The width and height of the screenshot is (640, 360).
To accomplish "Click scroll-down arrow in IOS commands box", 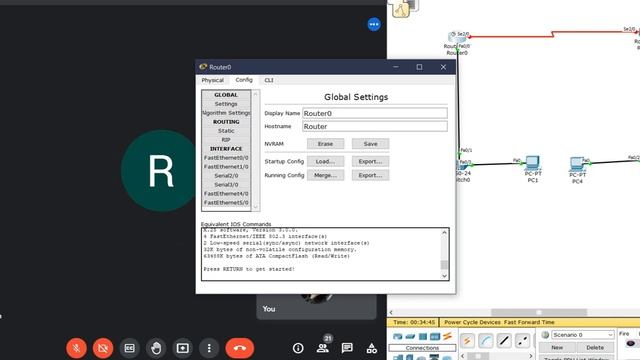I will 444,276.
